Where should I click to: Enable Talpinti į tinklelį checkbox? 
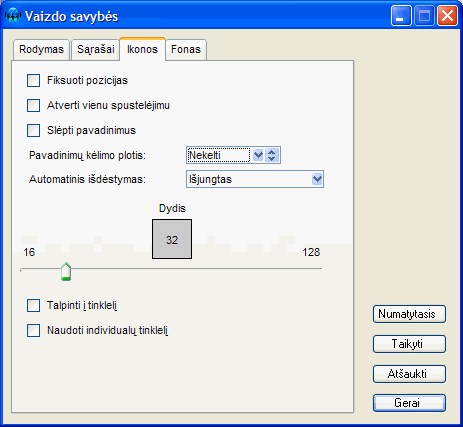33,305
